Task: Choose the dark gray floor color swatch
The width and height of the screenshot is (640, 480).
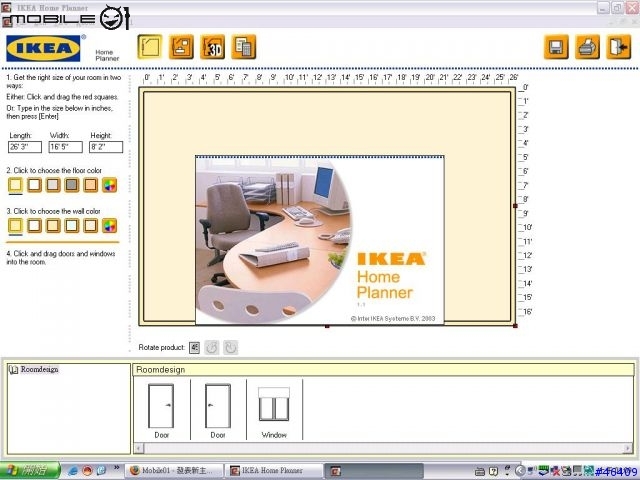Action: (x=72, y=185)
